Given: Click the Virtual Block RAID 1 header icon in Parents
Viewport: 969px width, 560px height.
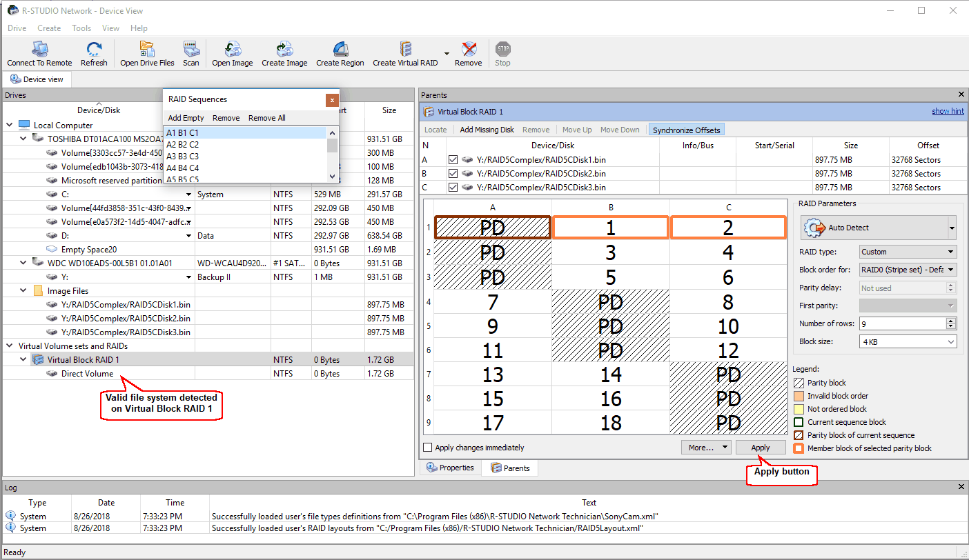Looking at the screenshot, I should point(429,112).
